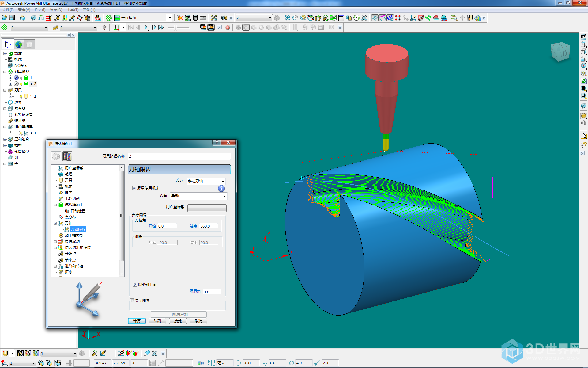The width and height of the screenshot is (588, 368).
Task: Open the 工具(T) menu
Action: point(73,10)
